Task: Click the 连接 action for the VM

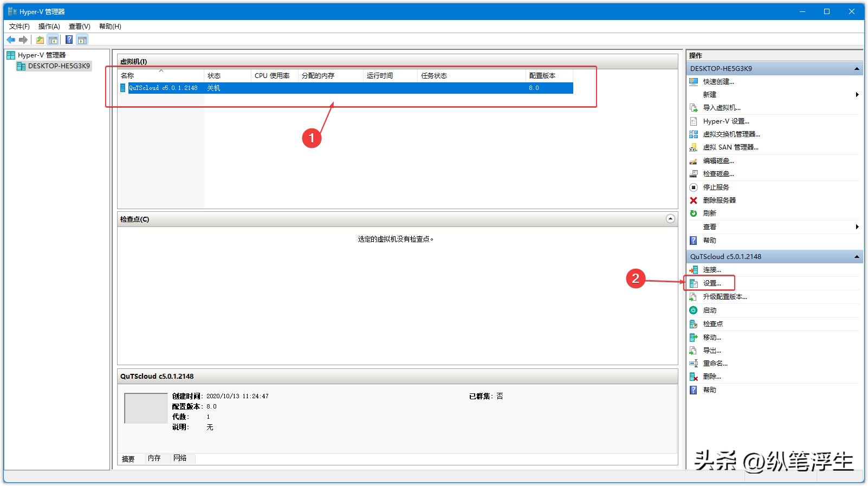Action: [x=712, y=270]
